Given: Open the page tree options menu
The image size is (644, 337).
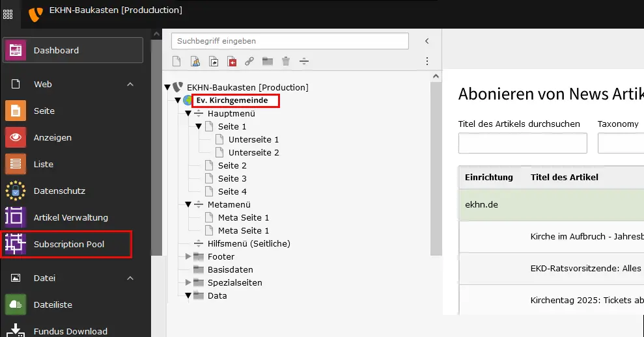Looking at the screenshot, I should 427,61.
